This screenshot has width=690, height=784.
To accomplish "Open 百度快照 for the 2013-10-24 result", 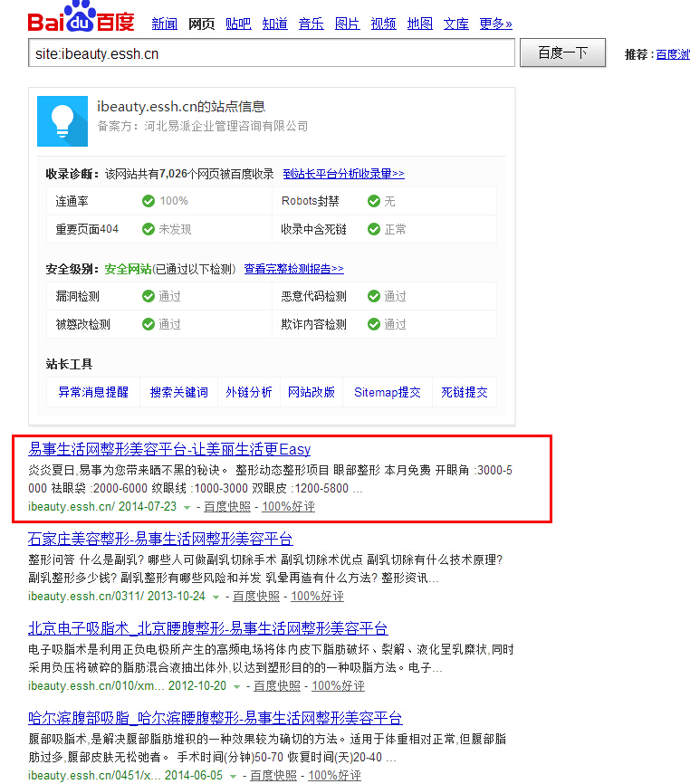I will coord(256,596).
